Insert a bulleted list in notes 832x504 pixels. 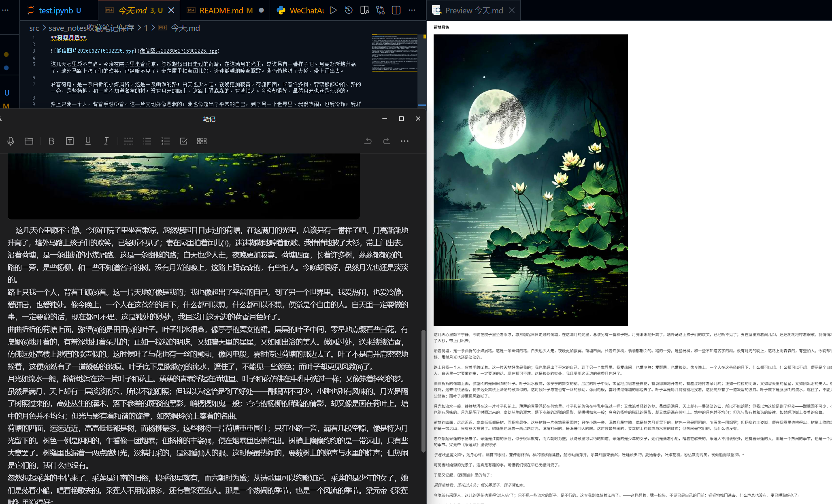pos(147,141)
